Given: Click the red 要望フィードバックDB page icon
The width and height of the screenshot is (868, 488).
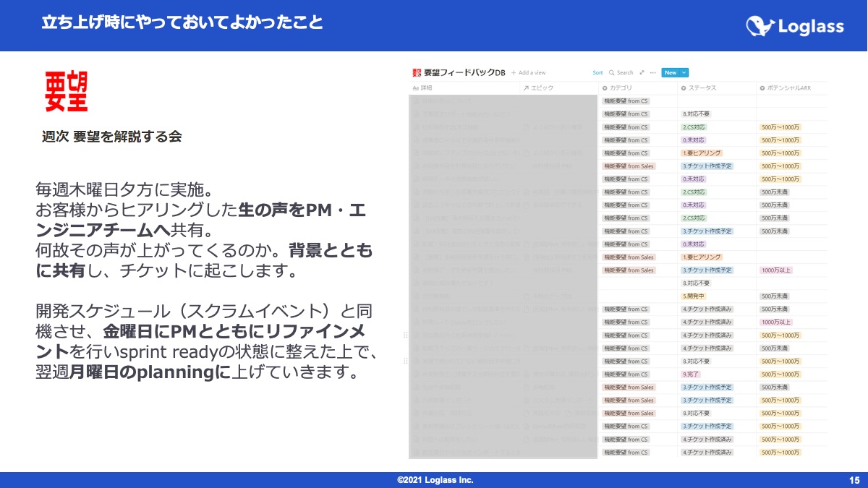Looking at the screenshot, I should pyautogui.click(x=416, y=72).
